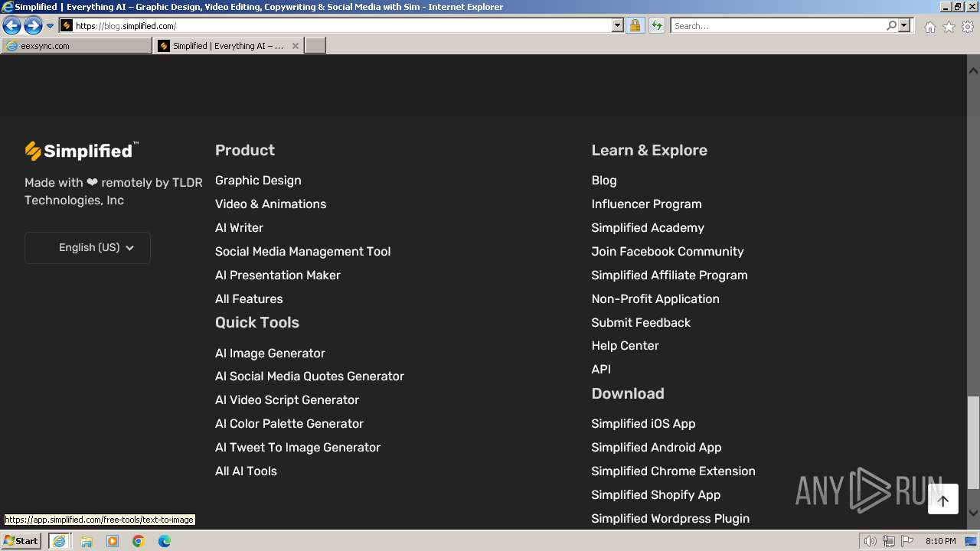Open Simplified Affiliate Program link
Screen dimensions: 980x551
point(669,275)
